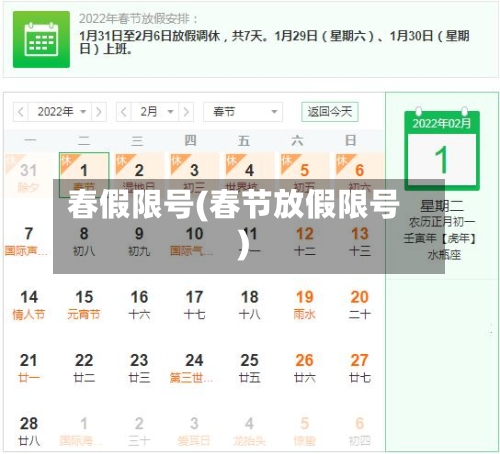The height and width of the screenshot is (454, 500).
Task: Go to previous month arrow
Action: 124,112
